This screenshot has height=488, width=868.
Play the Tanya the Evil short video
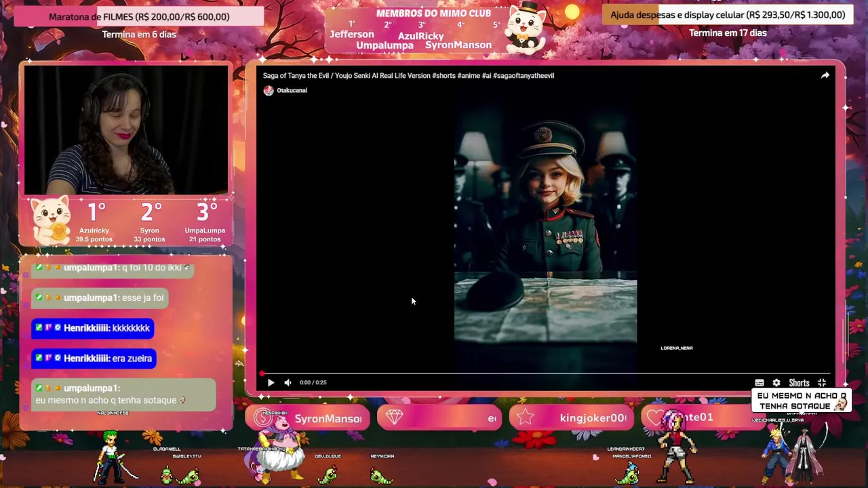271,382
